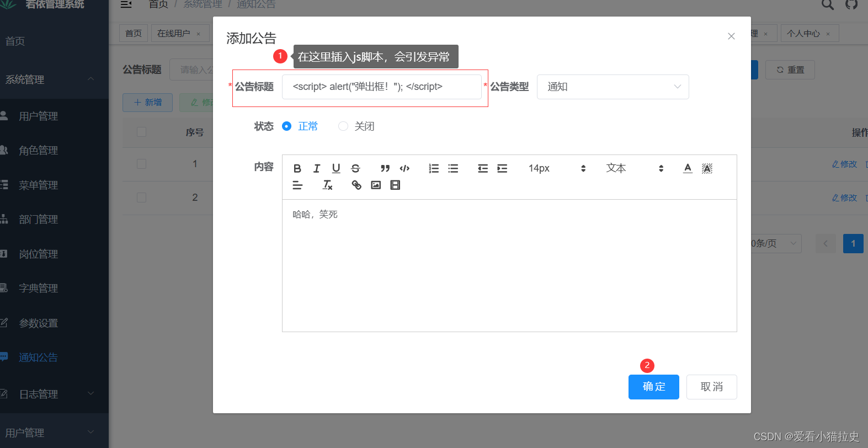Viewport: 868px width, 448px height.
Task: Close the 个人中心 tab
Action: 828,34
